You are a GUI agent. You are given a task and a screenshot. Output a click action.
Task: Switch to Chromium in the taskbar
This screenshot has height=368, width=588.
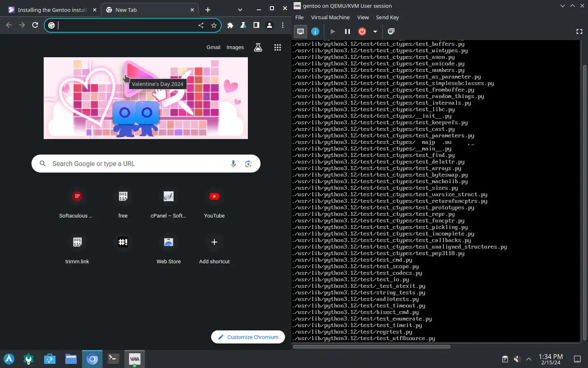(x=92, y=359)
